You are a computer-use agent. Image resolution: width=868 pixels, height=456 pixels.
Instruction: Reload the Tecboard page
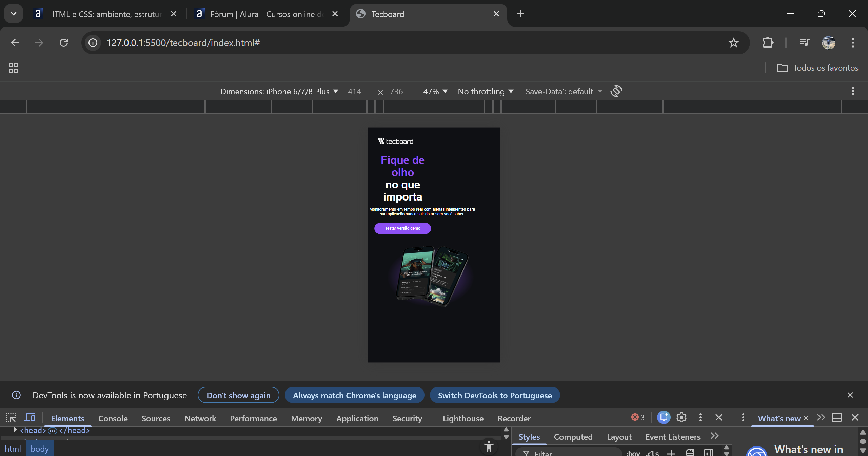point(64,43)
